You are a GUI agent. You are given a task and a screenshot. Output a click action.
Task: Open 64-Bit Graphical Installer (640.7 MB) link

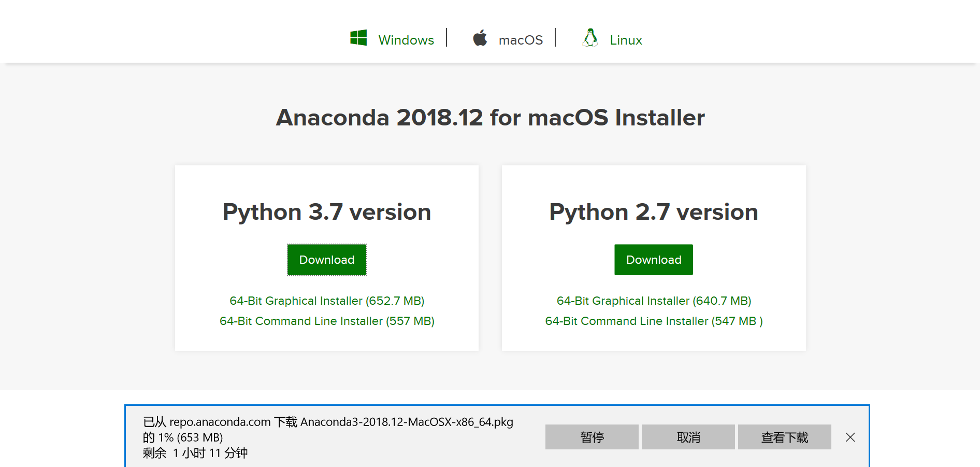(654, 301)
